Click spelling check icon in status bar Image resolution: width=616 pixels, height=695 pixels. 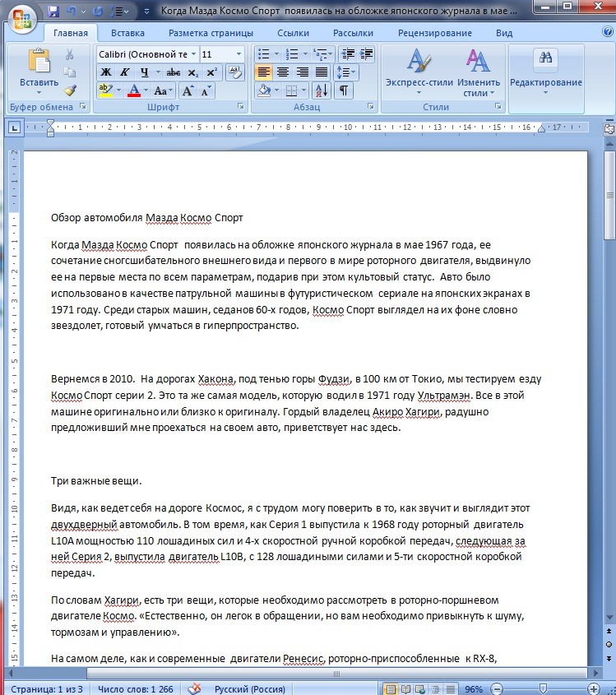(194, 688)
